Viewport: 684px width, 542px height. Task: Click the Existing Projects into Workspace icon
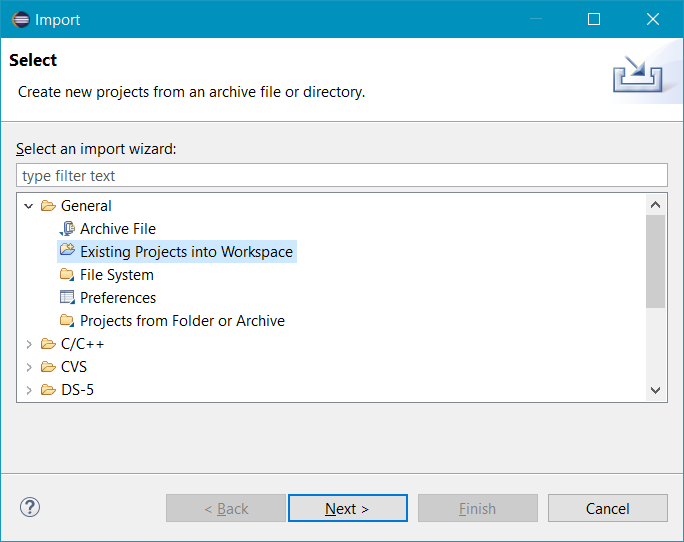pos(67,250)
